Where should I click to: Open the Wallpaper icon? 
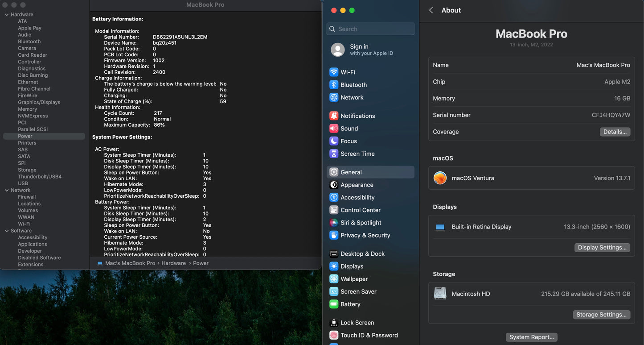333,279
